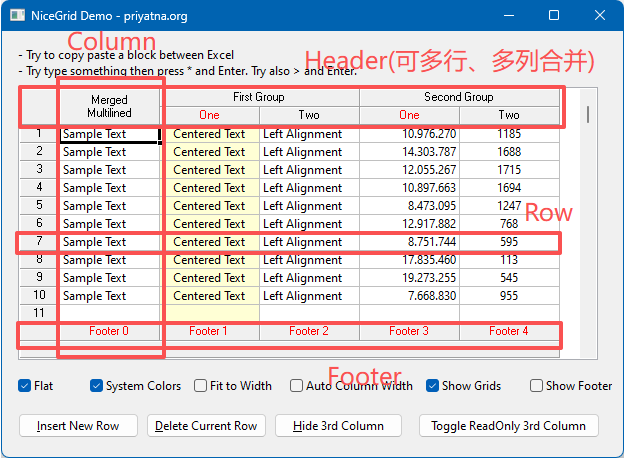Image resolution: width=625 pixels, height=460 pixels.
Task: Click the cell with value 14.303.787
Action: (409, 152)
